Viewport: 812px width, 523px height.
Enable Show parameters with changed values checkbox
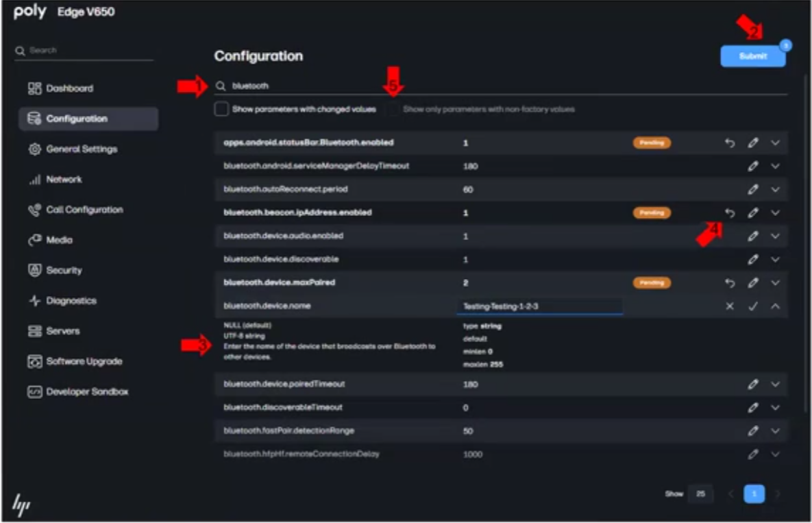tap(221, 109)
